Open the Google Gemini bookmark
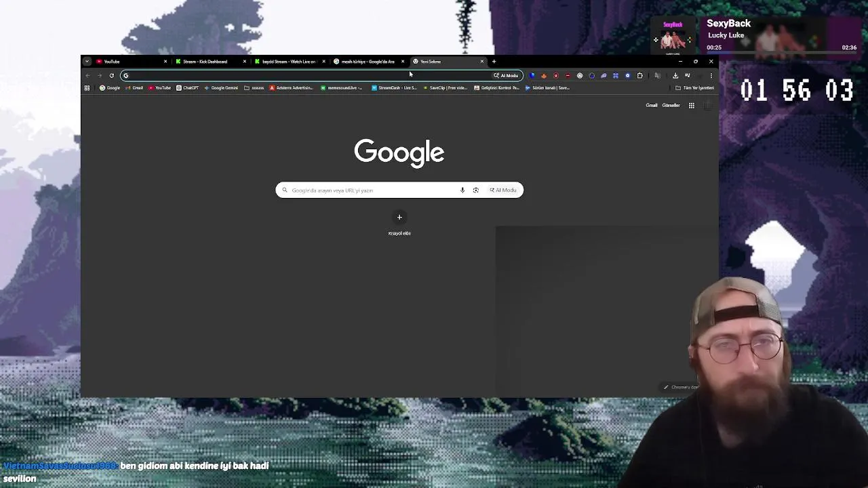The height and width of the screenshot is (488, 868). tap(221, 87)
